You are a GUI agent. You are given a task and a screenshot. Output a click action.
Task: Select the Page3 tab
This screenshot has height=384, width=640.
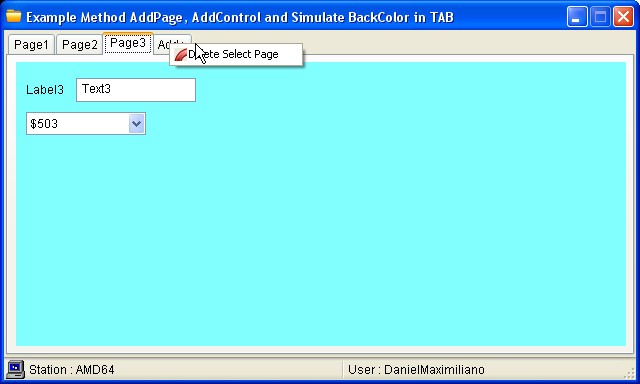click(128, 43)
